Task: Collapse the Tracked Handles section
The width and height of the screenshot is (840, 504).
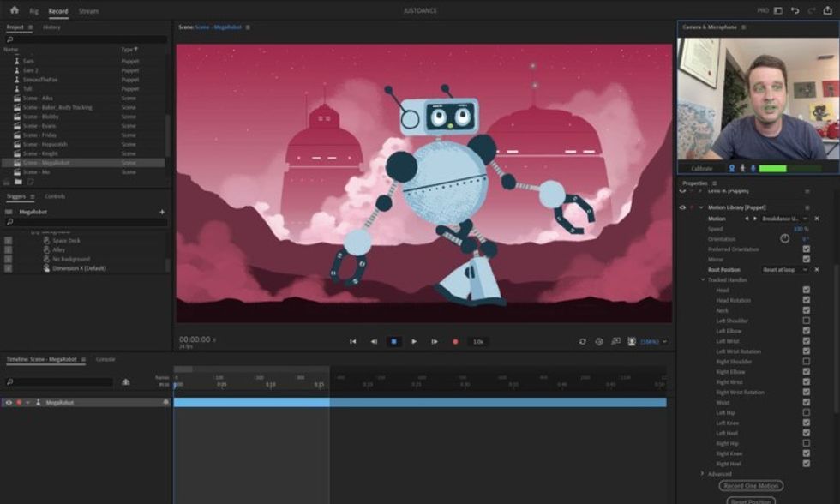Action: click(x=703, y=279)
